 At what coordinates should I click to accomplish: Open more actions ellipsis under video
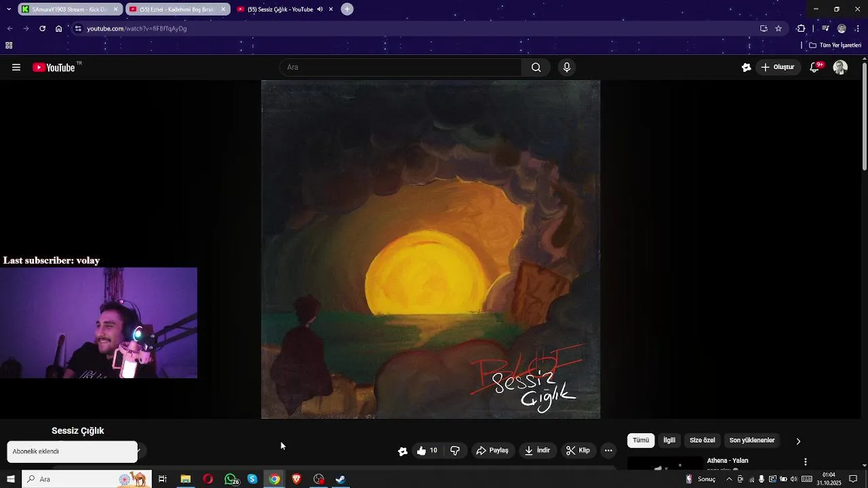click(608, 451)
